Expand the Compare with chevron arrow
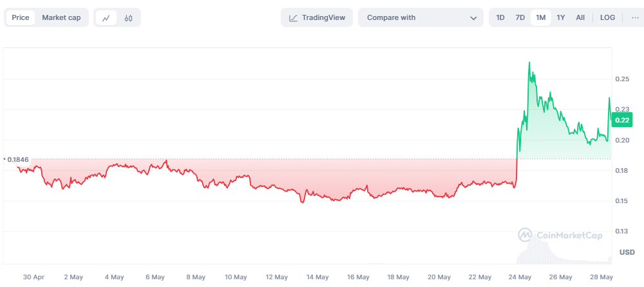Image resolution: width=644 pixels, height=287 pixels. point(474,18)
